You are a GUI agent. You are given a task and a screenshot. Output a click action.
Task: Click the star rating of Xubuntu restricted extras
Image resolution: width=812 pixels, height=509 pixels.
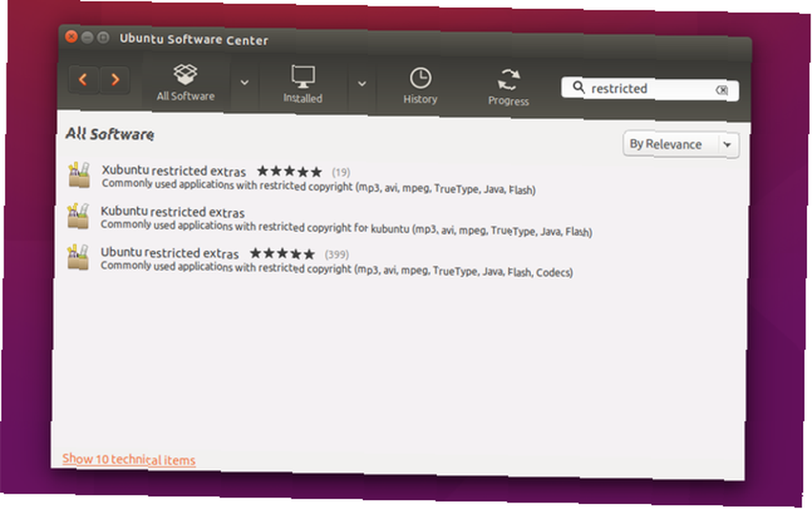(x=290, y=171)
